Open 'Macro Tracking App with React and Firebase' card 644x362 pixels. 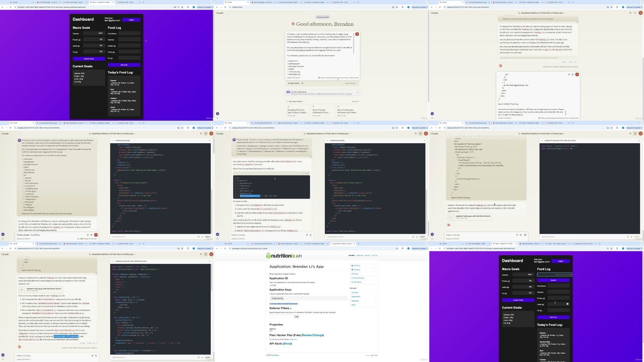[347, 112]
